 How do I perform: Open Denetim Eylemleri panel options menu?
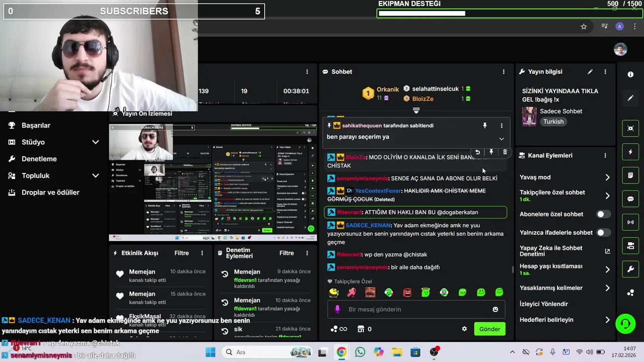(307, 253)
